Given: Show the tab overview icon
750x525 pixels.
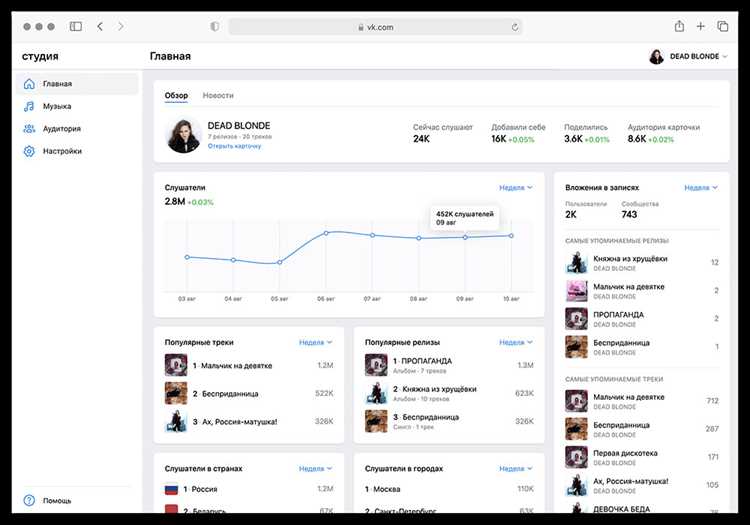Looking at the screenshot, I should pos(723,26).
